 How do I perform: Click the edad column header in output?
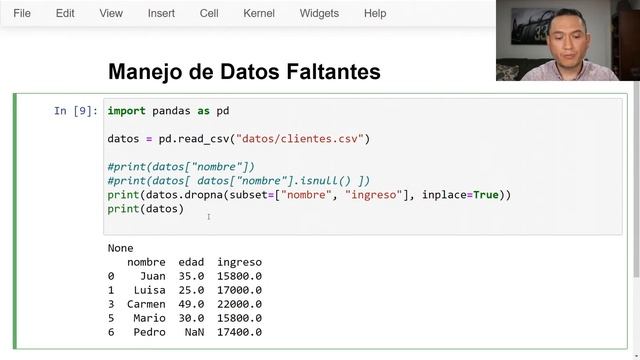(191, 262)
